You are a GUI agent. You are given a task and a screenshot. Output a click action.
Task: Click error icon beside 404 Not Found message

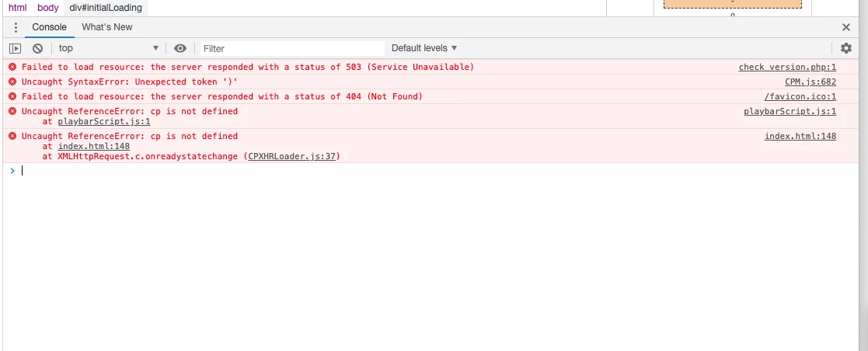click(x=12, y=96)
